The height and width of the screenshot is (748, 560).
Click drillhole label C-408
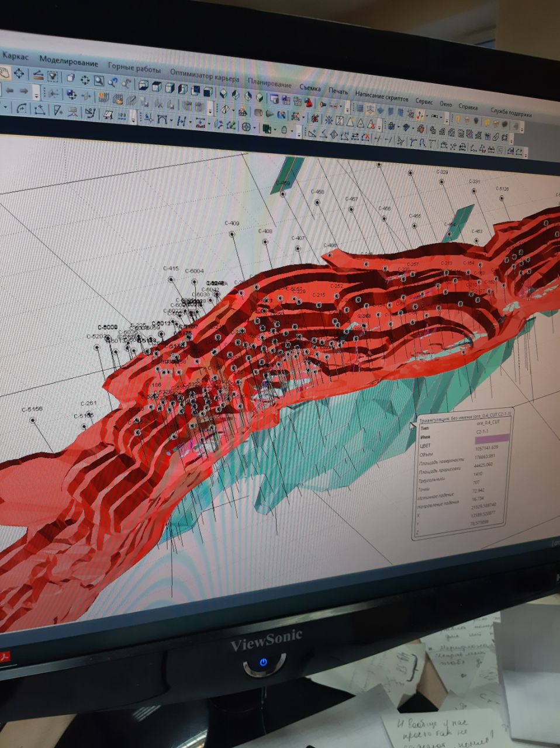[266, 231]
